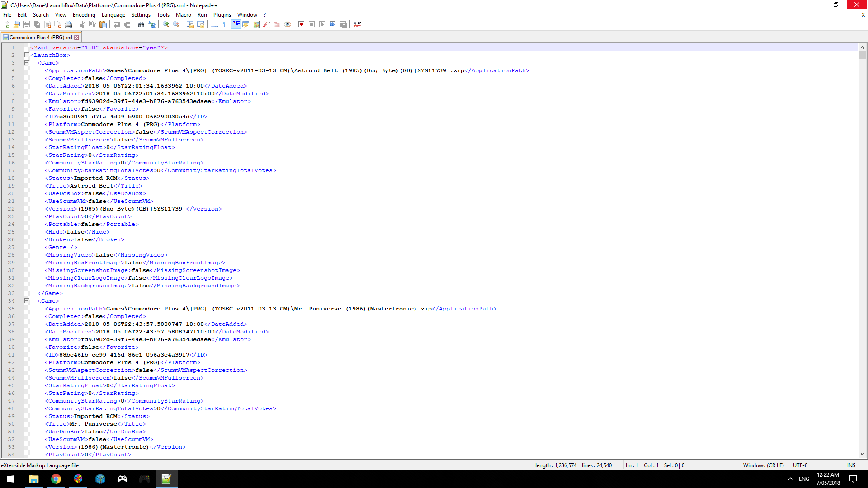The height and width of the screenshot is (488, 868).
Task: Collapse the first Game node on line 3
Action: coord(27,63)
